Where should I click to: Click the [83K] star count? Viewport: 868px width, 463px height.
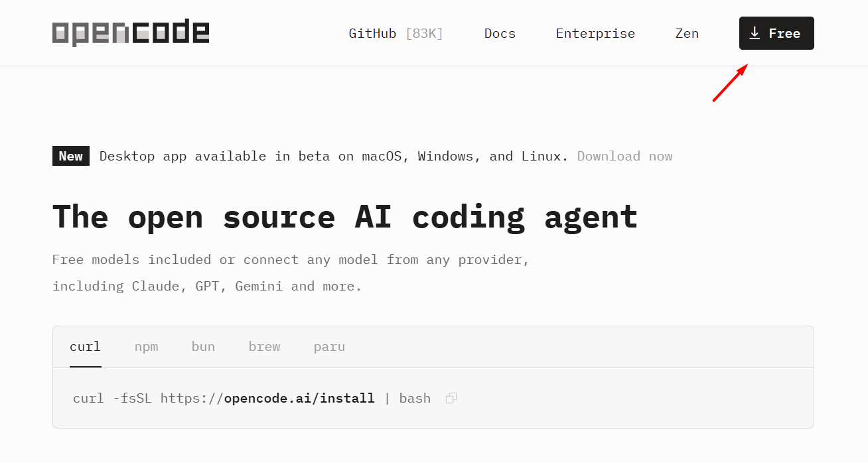click(x=424, y=33)
